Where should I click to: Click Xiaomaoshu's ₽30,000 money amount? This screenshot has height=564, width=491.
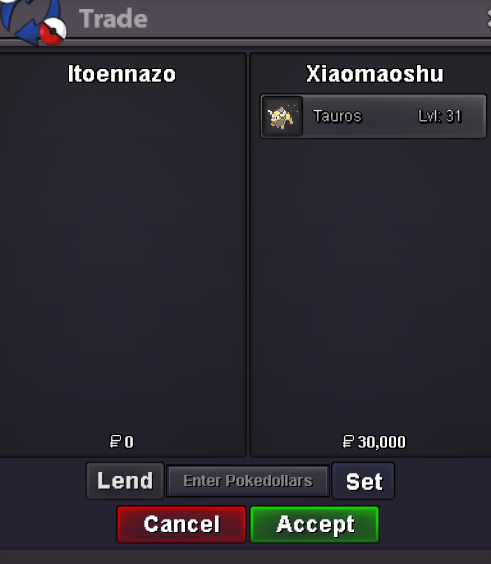374,442
